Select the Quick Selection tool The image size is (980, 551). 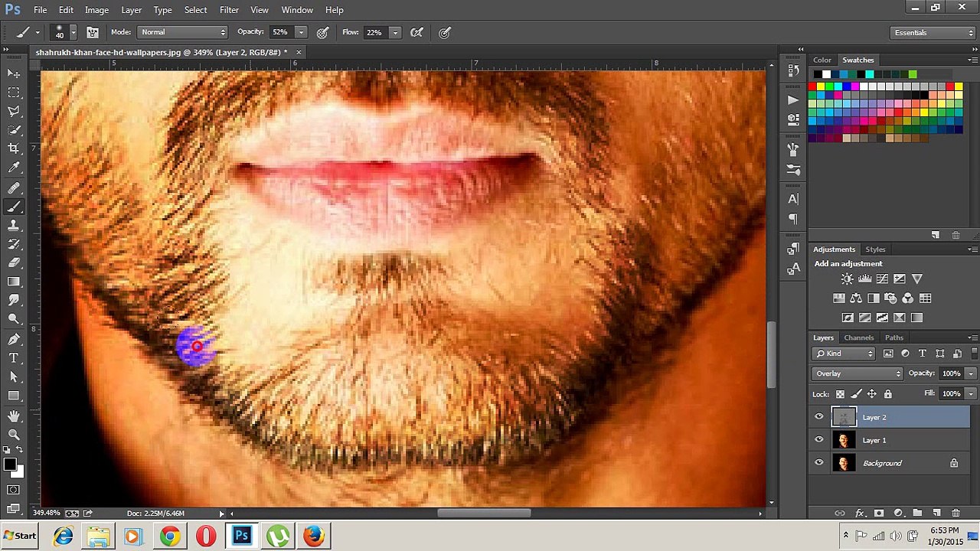click(x=14, y=130)
